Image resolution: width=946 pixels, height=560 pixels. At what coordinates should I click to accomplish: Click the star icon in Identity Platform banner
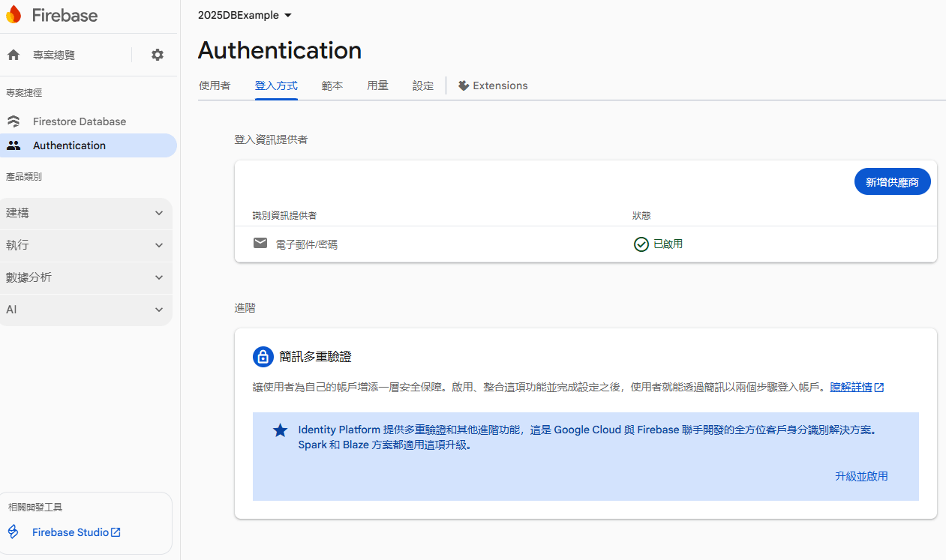point(280,430)
